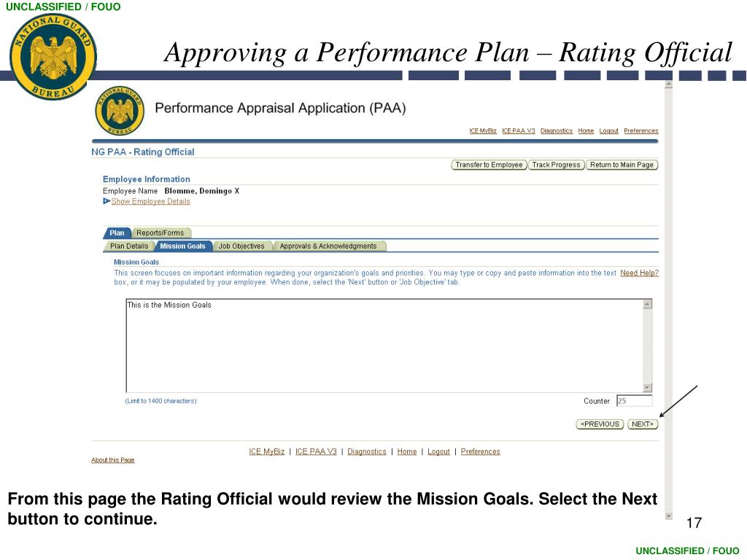Click Logout in the footer
The height and width of the screenshot is (560, 747).
click(438, 451)
